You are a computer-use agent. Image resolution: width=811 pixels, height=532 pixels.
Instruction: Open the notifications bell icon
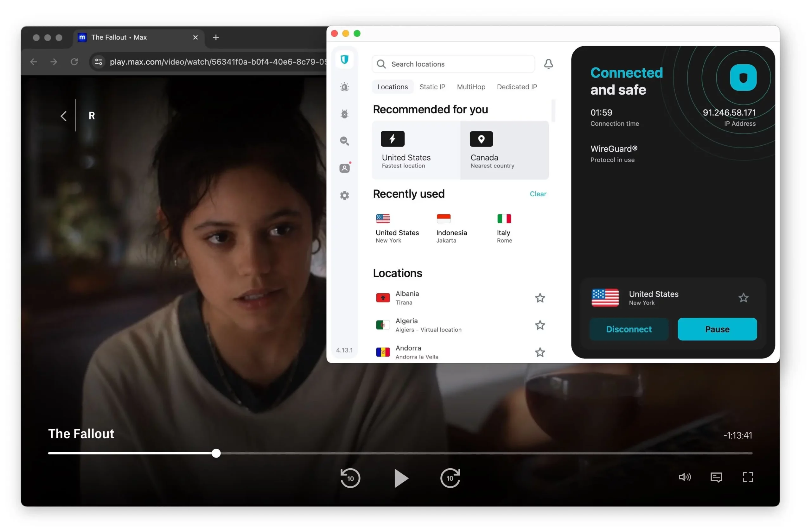tap(547, 64)
